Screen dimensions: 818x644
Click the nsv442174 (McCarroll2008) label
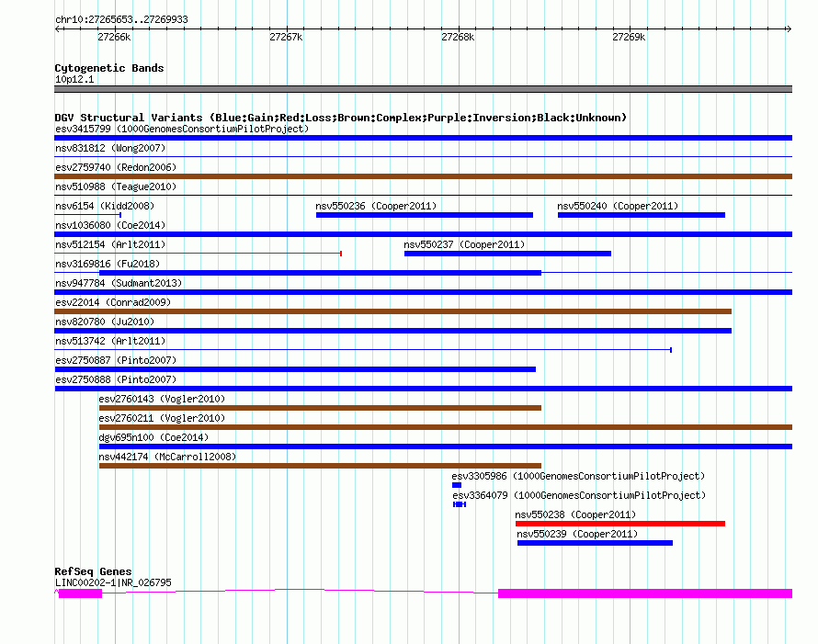click(167, 457)
